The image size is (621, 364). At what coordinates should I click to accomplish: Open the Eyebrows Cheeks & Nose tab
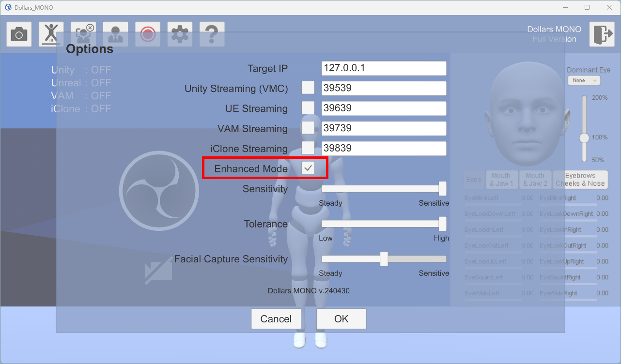pyautogui.click(x=580, y=180)
